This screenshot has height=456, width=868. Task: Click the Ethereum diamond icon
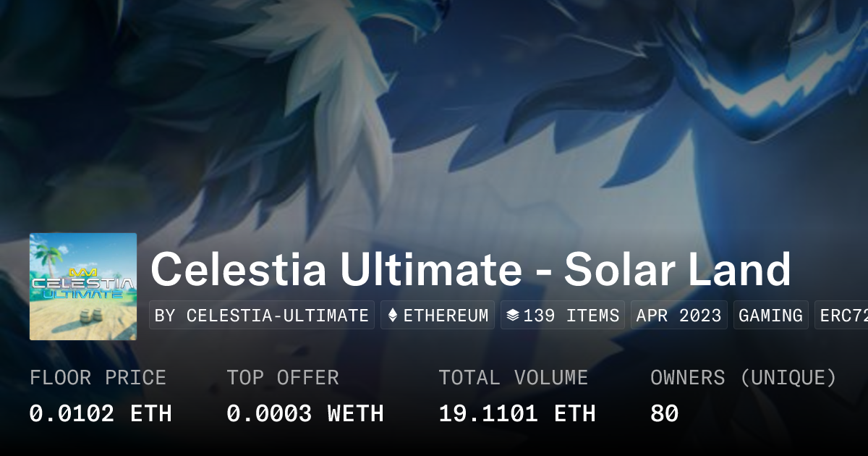click(x=393, y=316)
